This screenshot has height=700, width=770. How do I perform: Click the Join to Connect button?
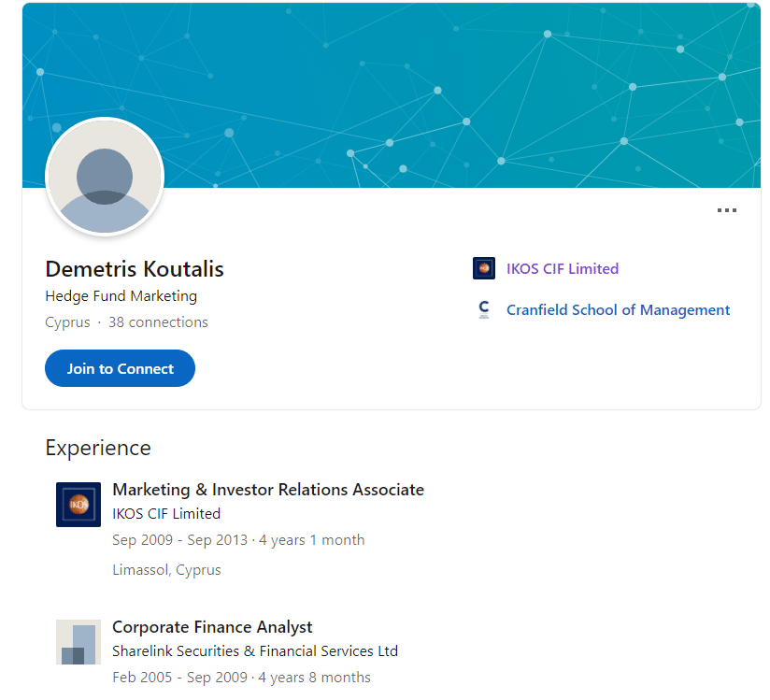point(120,368)
